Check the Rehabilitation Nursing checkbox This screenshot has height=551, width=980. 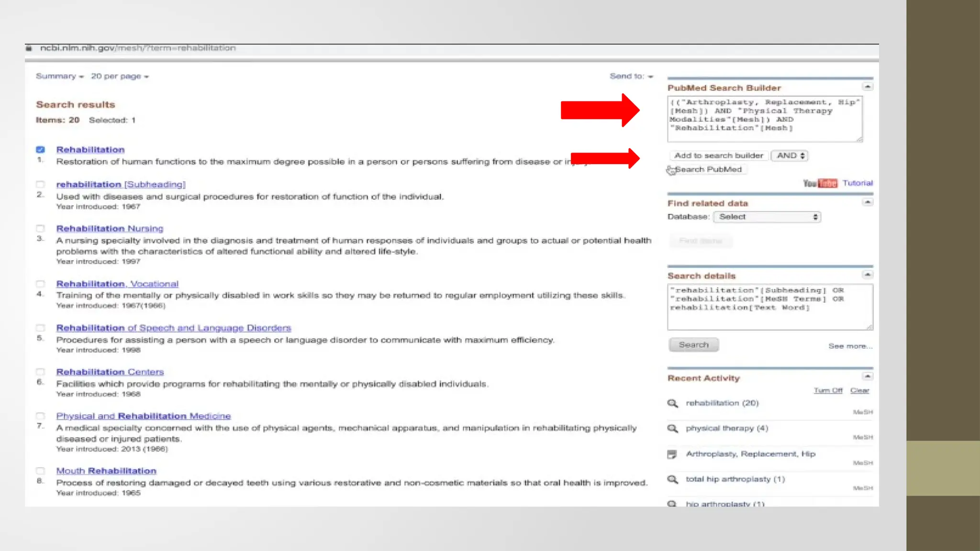(41, 229)
